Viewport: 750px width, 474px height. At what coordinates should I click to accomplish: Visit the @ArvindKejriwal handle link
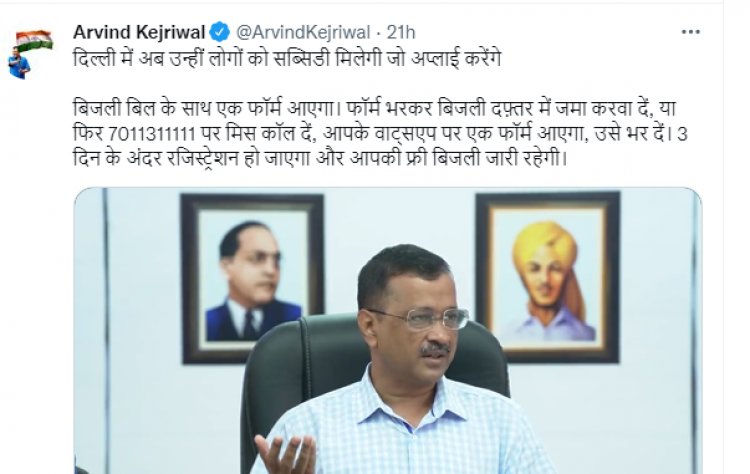pos(303,33)
